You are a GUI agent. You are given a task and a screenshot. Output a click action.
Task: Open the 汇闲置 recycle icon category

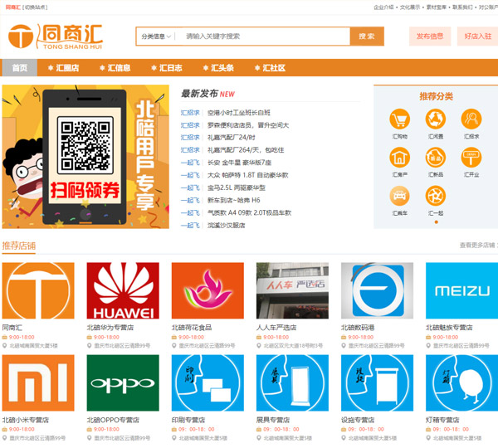(x=436, y=119)
